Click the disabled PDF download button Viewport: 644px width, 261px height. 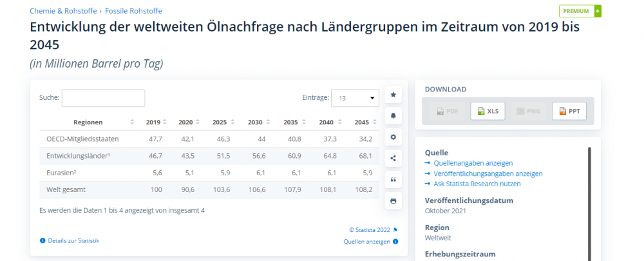tap(447, 111)
